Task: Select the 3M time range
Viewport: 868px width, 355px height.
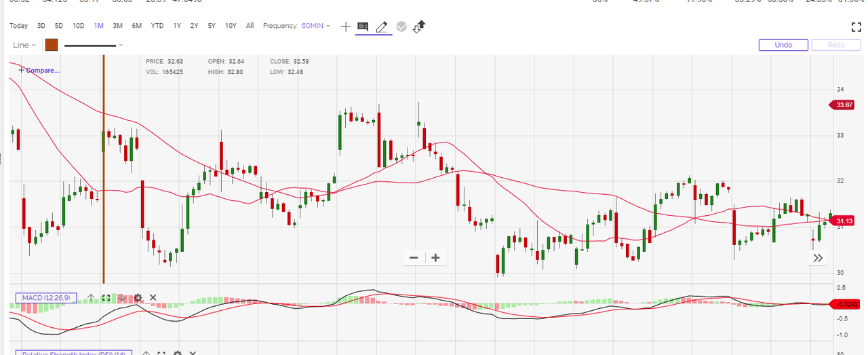Action: (118, 26)
